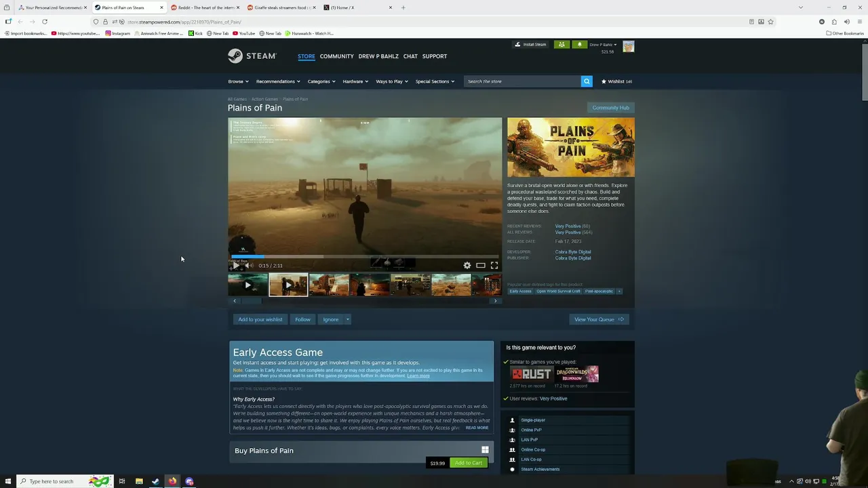Open the CHAT menu item
This screenshot has width=868, height=488.
coord(410,56)
